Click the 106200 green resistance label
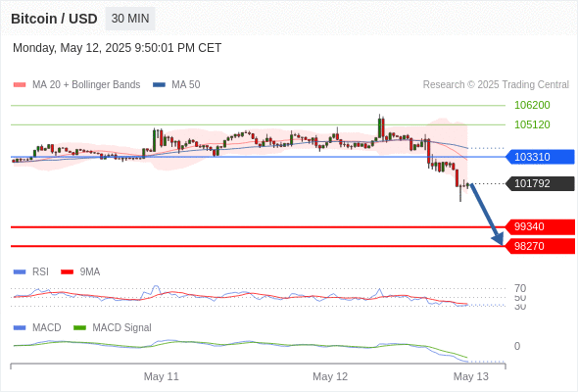Image resolution: width=578 pixels, height=392 pixels. [532, 105]
